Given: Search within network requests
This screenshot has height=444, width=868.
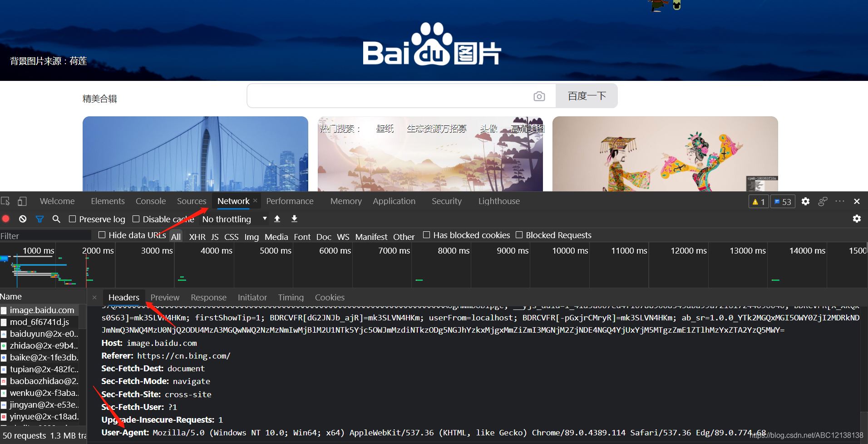Looking at the screenshot, I should pyautogui.click(x=56, y=219).
